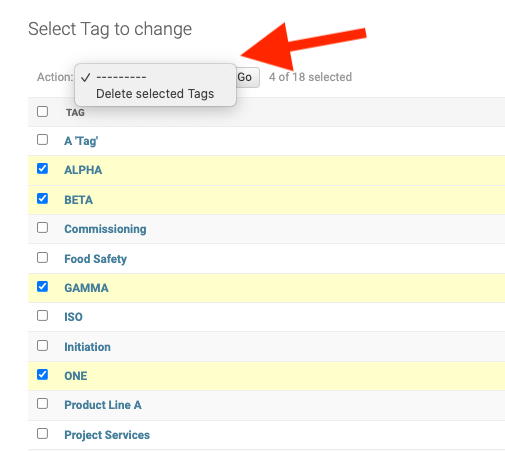Check the Project Services checkbox
Image resolution: width=505 pixels, height=451 pixels.
[x=42, y=434]
